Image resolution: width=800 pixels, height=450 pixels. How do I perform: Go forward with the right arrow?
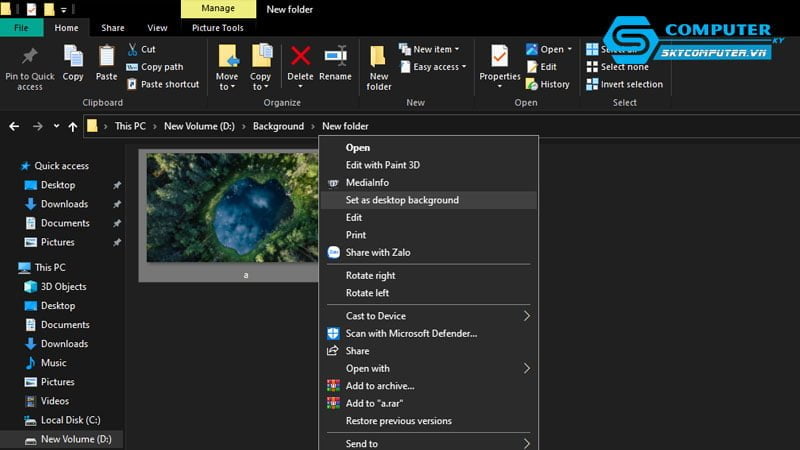38,126
